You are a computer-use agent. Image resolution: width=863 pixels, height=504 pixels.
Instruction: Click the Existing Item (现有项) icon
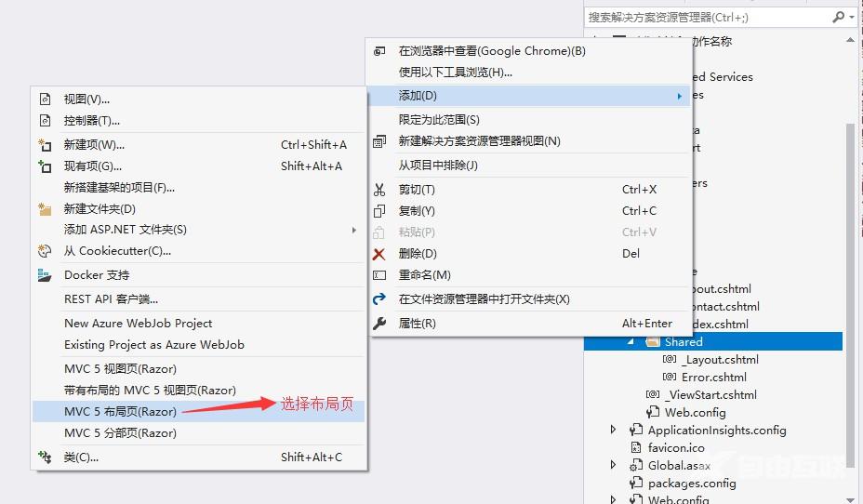45,166
